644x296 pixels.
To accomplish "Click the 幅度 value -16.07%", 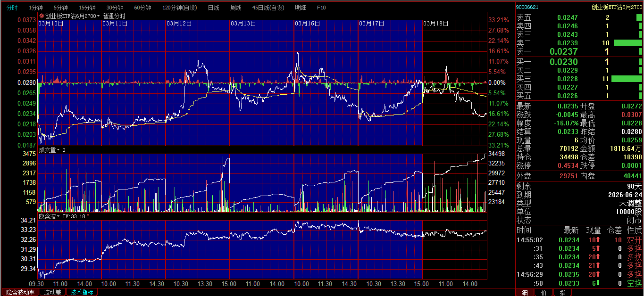I will tap(566, 123).
